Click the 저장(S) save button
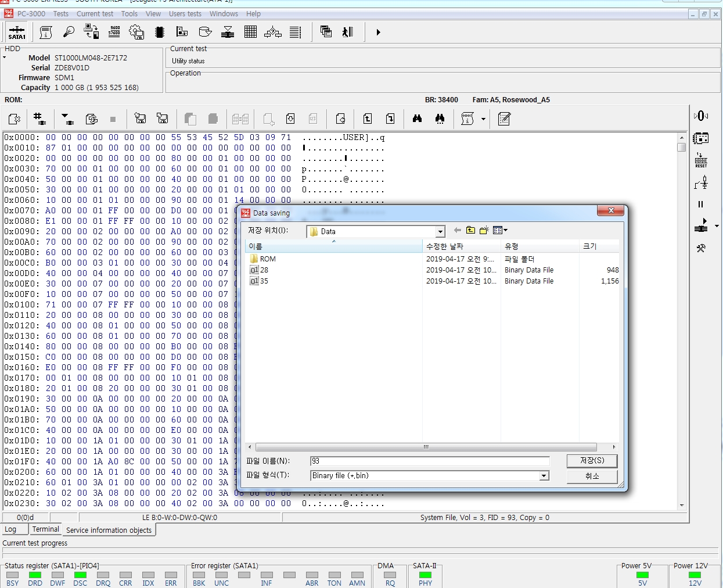This screenshot has width=723, height=588. tap(592, 460)
